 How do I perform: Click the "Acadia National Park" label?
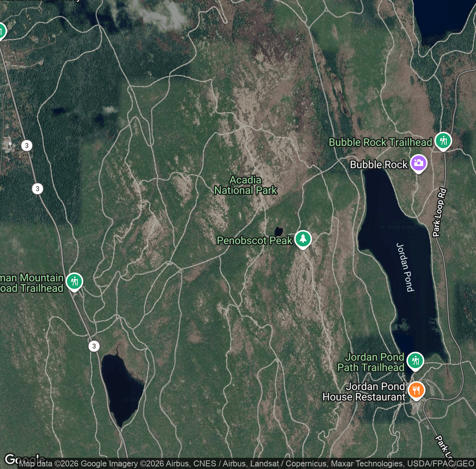245,185
